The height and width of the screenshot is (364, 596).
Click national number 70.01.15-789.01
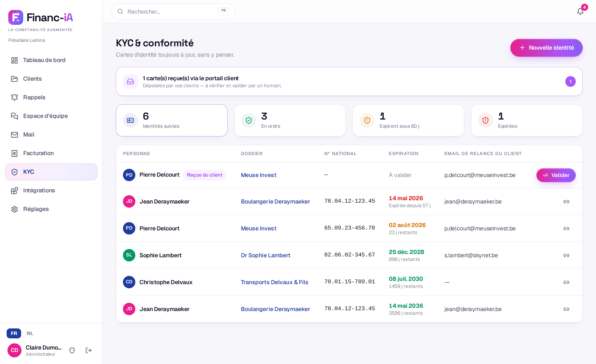click(350, 281)
